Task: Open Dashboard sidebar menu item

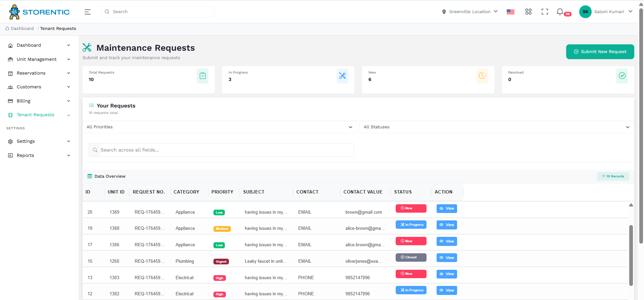Action: (x=39, y=45)
